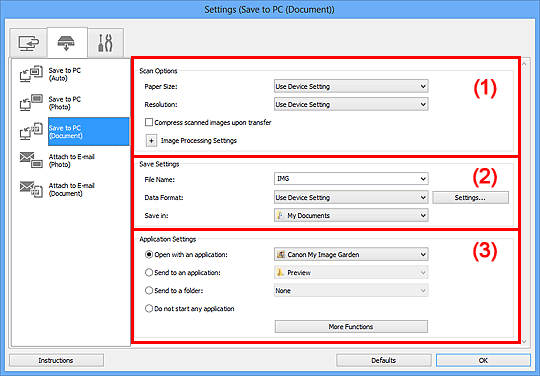Select the Scanning from Operation Panel tab
This screenshot has height=376, width=540.
tap(66, 43)
